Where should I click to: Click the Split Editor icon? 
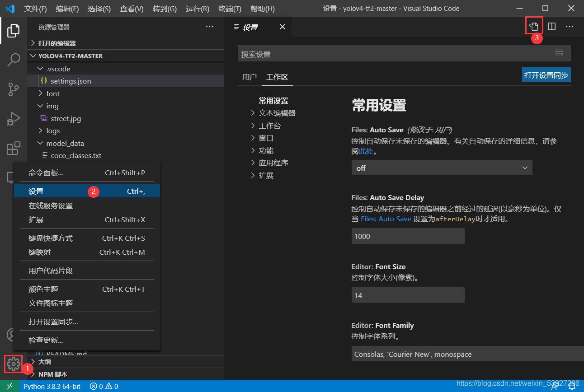click(552, 27)
